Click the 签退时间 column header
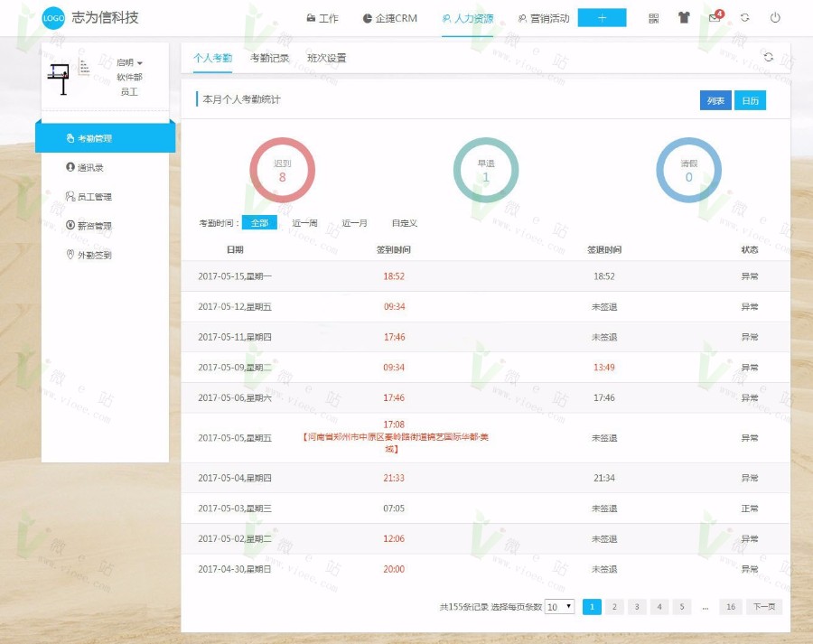This screenshot has width=813, height=644. pyautogui.click(x=604, y=250)
